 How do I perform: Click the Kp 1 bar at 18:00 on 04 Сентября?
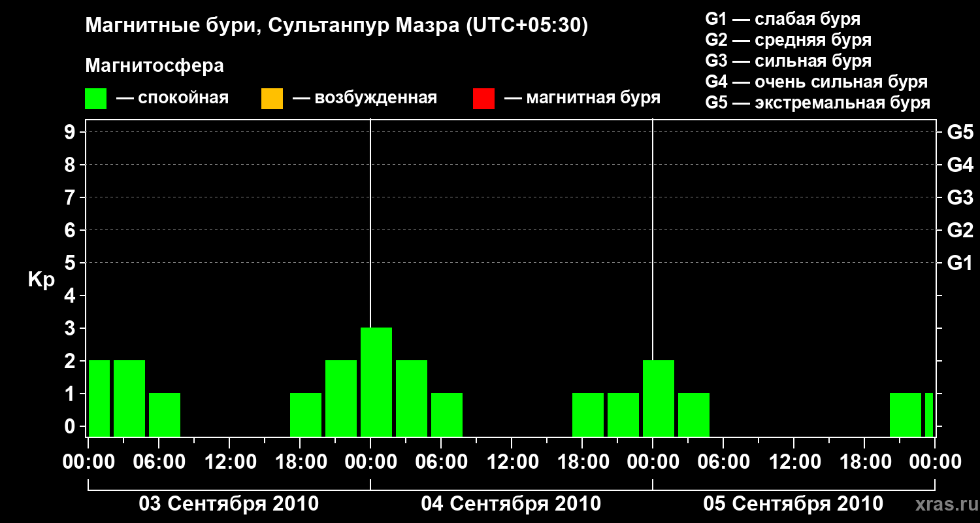click(588, 414)
